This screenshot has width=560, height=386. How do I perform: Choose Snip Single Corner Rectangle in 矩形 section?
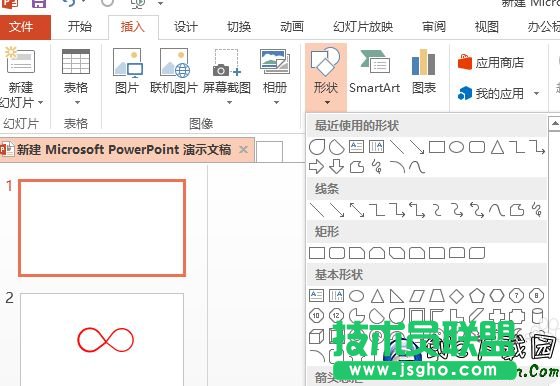pos(357,253)
